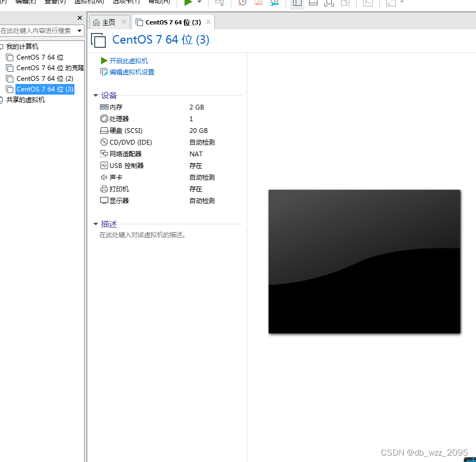The height and width of the screenshot is (462, 476).
Task: Click the revert snapshot orange arrow icon
Action: pyautogui.click(x=258, y=3)
